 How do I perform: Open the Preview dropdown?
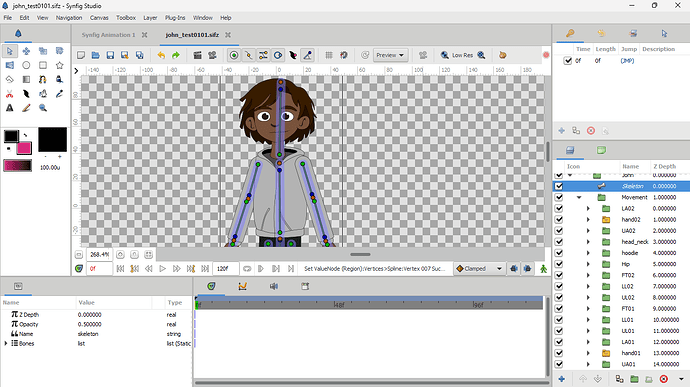pos(390,55)
